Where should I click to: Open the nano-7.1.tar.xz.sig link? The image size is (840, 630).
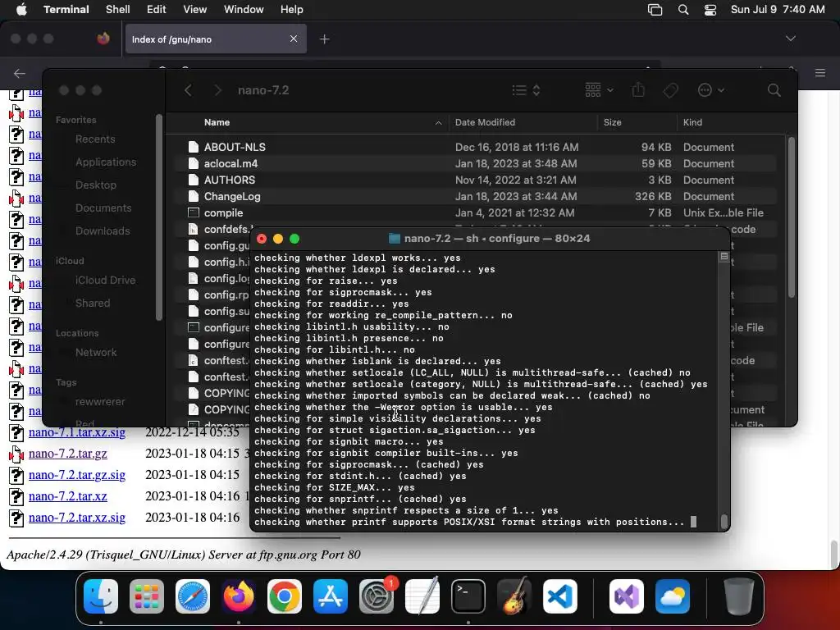click(x=77, y=432)
